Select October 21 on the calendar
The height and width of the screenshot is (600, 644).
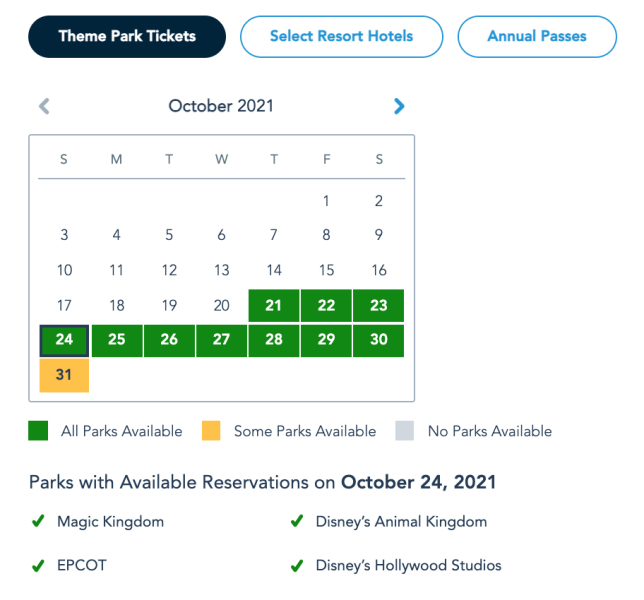coord(274,305)
